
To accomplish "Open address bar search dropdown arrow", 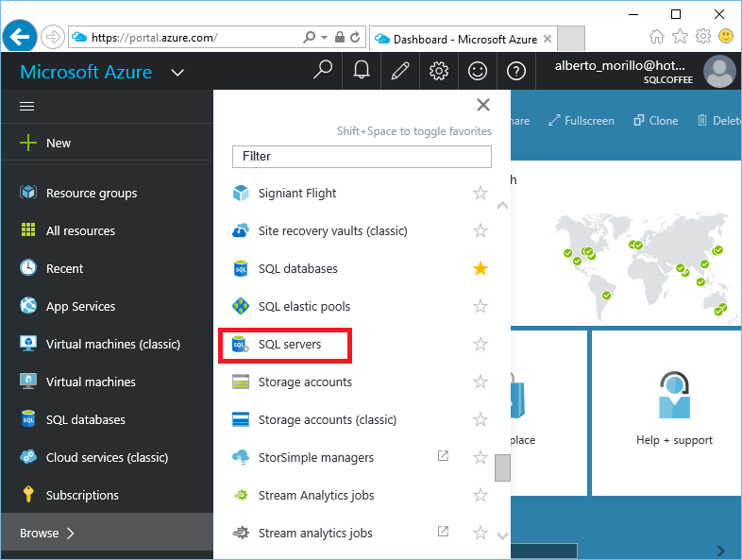I will click(x=324, y=37).
